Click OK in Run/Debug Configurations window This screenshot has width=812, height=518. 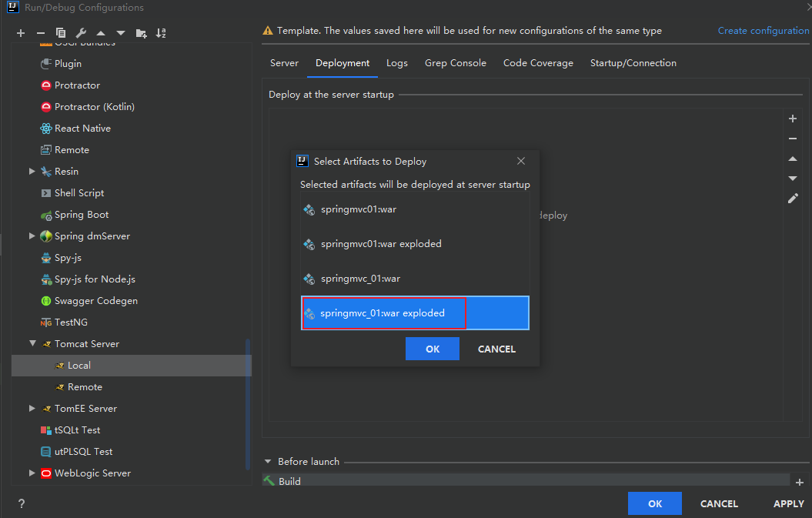(x=654, y=504)
